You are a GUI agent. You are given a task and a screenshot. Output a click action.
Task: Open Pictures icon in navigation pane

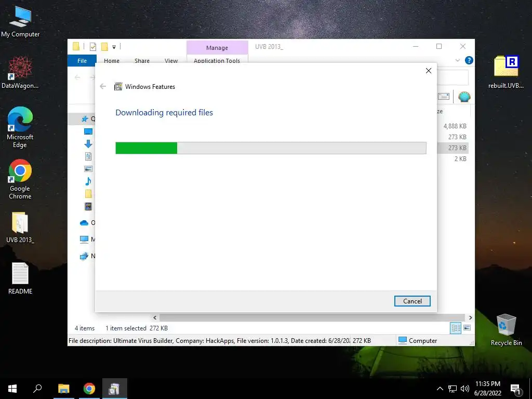88,169
